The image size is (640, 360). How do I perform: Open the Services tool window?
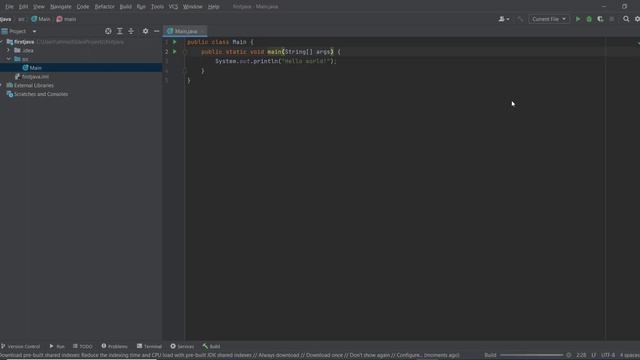click(182, 346)
